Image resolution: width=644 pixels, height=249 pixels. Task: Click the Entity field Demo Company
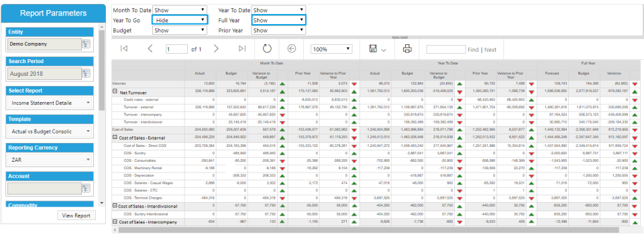coord(44,44)
